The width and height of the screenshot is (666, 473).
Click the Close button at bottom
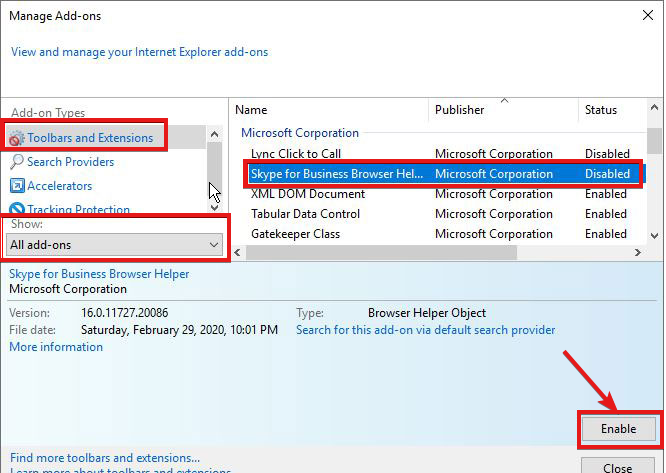tap(618, 466)
